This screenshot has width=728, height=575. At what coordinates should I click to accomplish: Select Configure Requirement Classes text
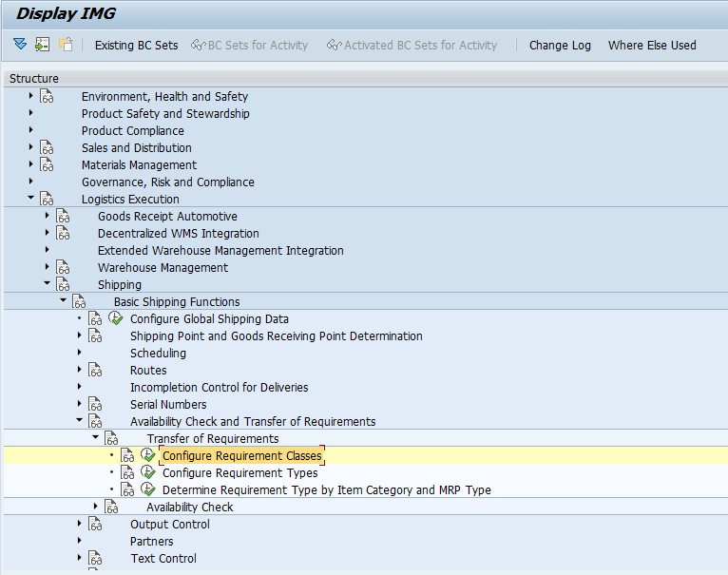coord(242,455)
